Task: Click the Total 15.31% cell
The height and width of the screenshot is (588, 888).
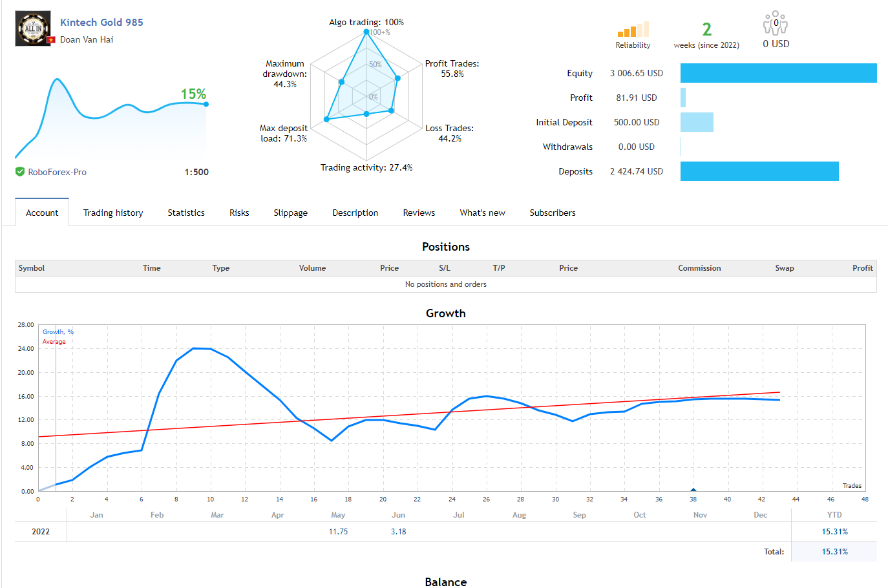Action: 834,552
